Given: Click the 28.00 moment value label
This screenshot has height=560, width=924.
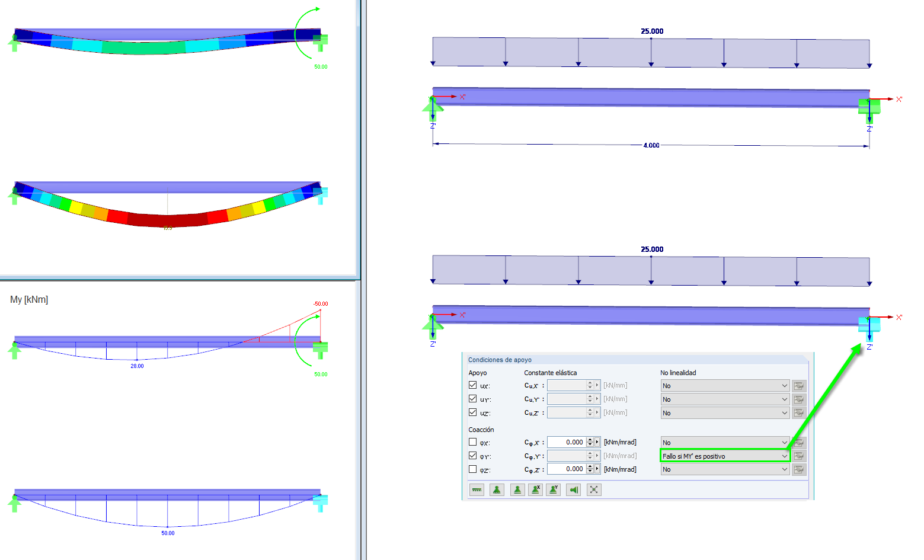Looking at the screenshot, I should (x=137, y=366).
